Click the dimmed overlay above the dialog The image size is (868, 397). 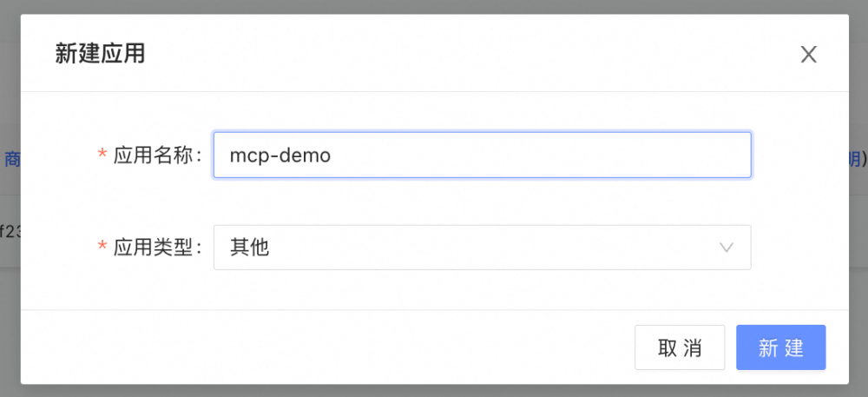point(434,7)
